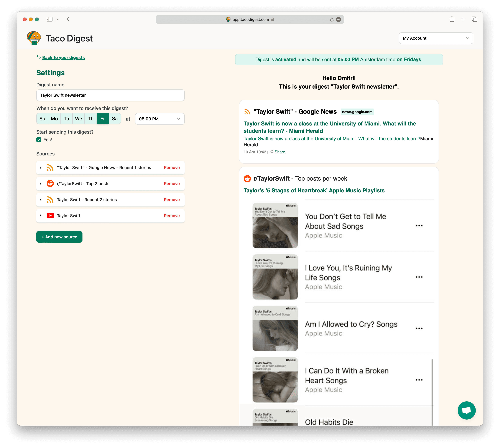500x448 pixels.
Task: Show tab overview icon
Action: pos(474,19)
